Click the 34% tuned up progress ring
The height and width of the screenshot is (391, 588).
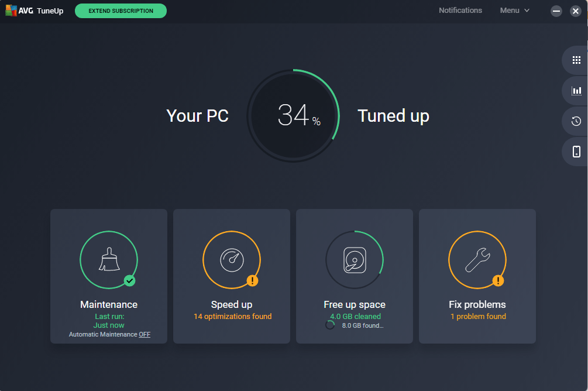[293, 115]
